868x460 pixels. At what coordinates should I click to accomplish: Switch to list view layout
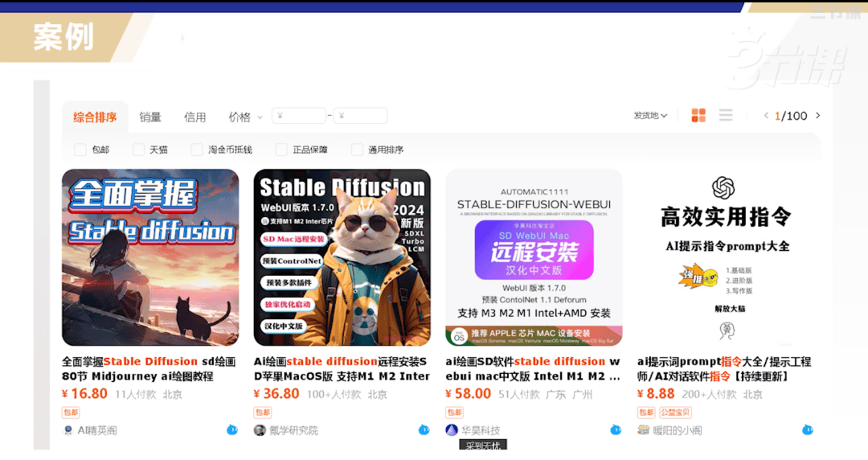726,116
